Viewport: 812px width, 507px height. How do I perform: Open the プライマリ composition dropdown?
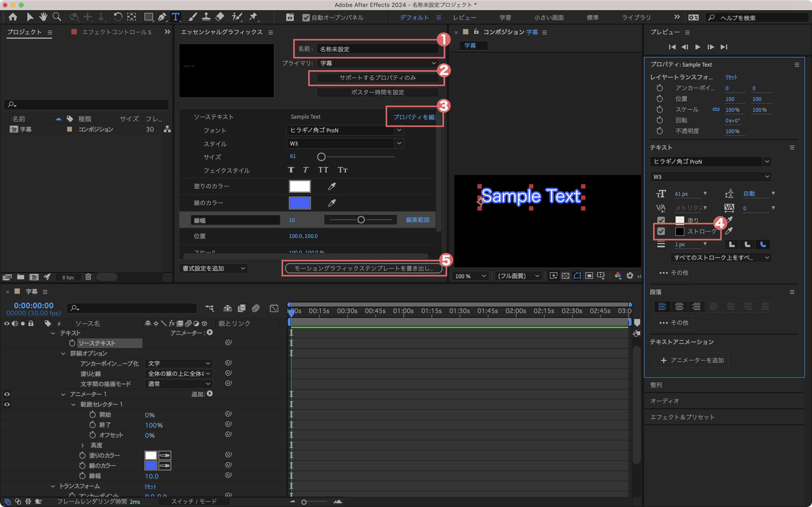378,63
